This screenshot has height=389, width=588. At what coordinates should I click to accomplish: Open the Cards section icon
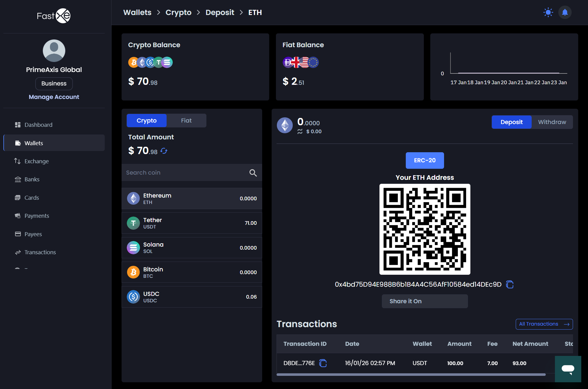(x=18, y=198)
